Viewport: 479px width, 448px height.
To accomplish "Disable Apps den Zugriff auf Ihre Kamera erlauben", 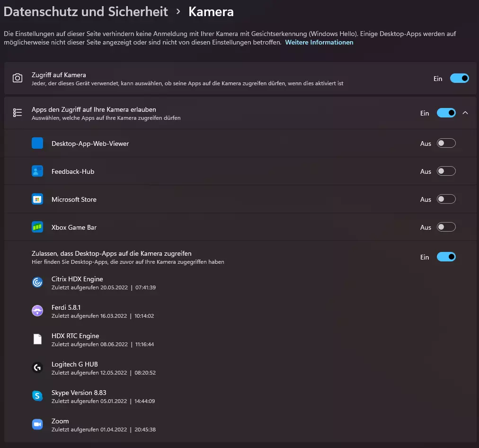I will coord(446,113).
